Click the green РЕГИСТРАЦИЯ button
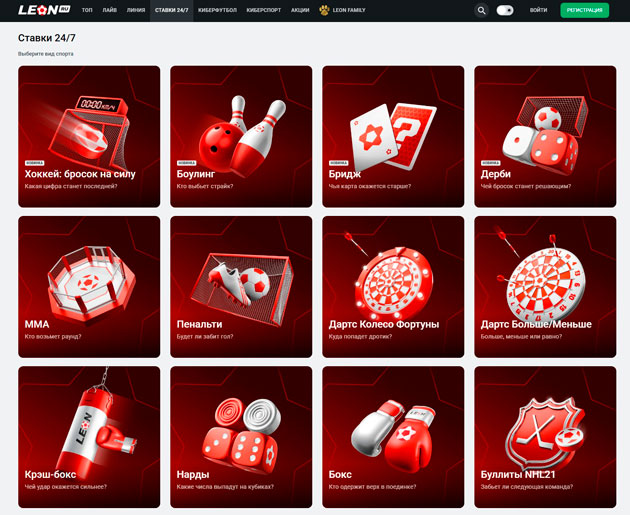Image resolution: width=630 pixels, height=515 pixels. (x=585, y=10)
